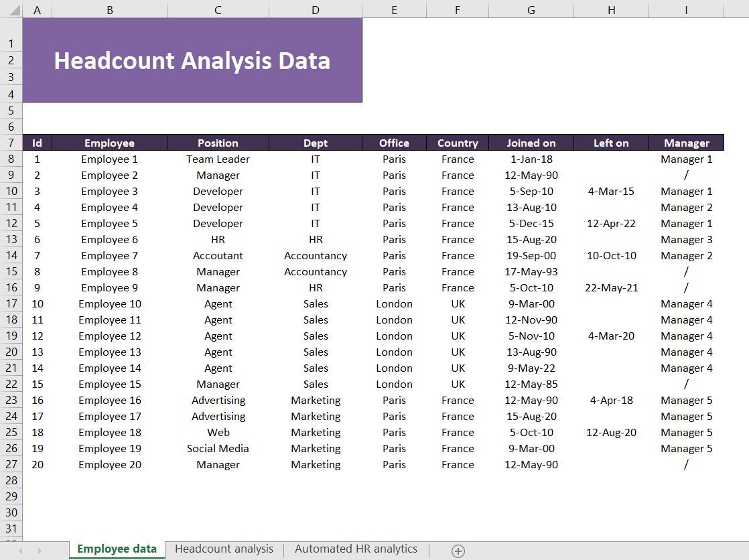The width and height of the screenshot is (749, 560).
Task: Click the select-all corner triangle
Action: [x=14, y=10]
